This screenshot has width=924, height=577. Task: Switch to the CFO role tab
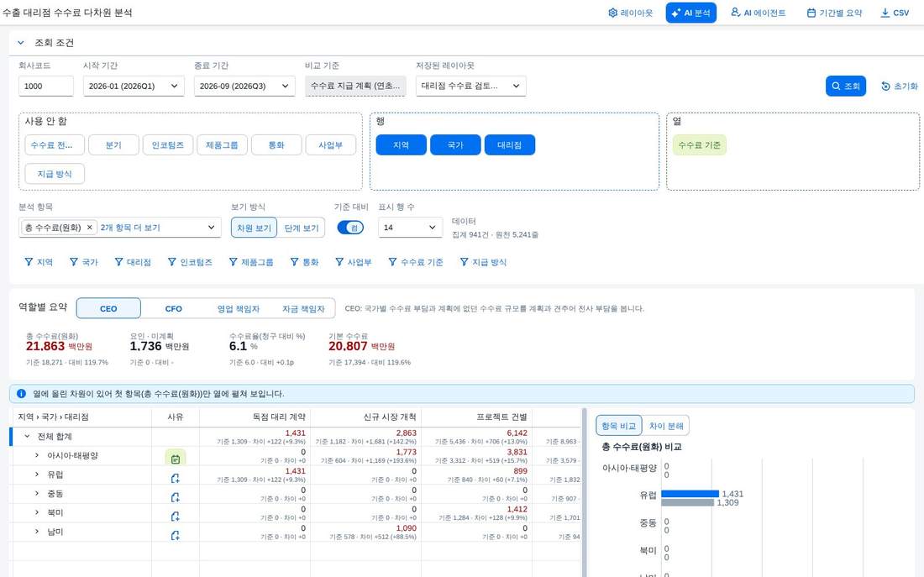tap(173, 308)
